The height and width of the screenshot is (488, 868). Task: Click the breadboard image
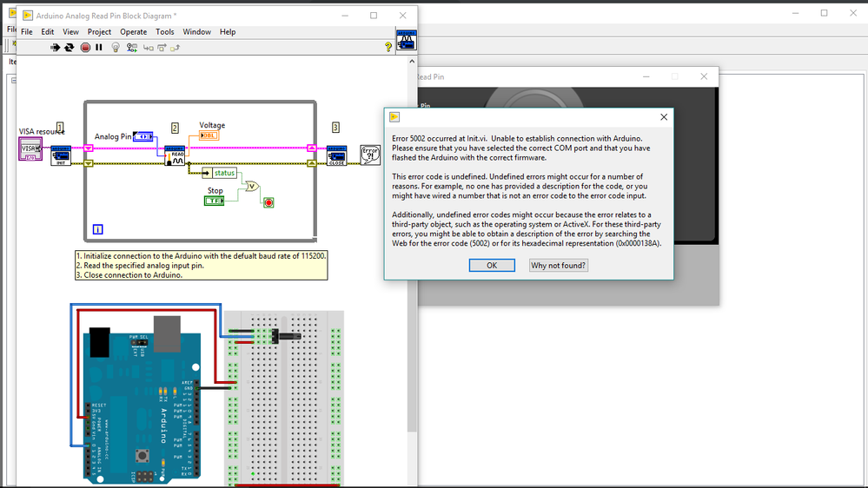[284, 399]
